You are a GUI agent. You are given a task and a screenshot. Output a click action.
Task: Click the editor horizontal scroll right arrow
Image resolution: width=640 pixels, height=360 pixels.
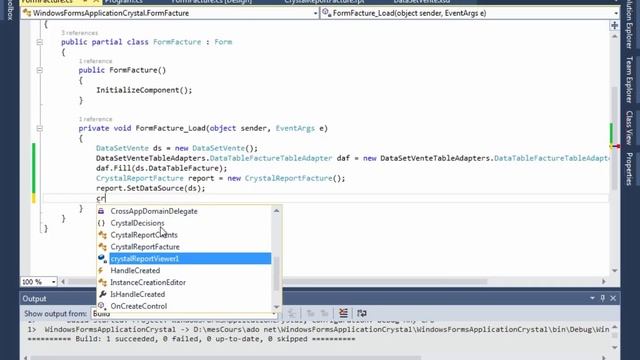pos(604,282)
